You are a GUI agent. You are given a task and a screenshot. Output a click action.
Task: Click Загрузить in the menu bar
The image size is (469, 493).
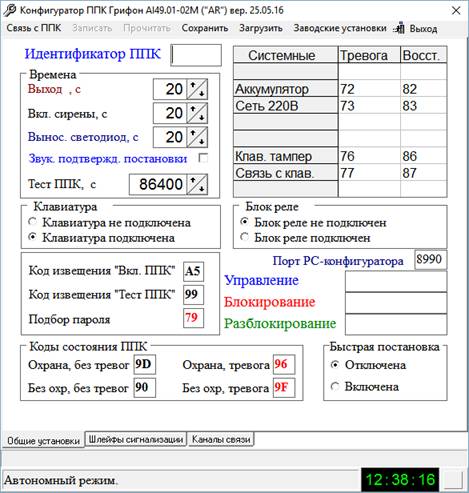point(261,28)
